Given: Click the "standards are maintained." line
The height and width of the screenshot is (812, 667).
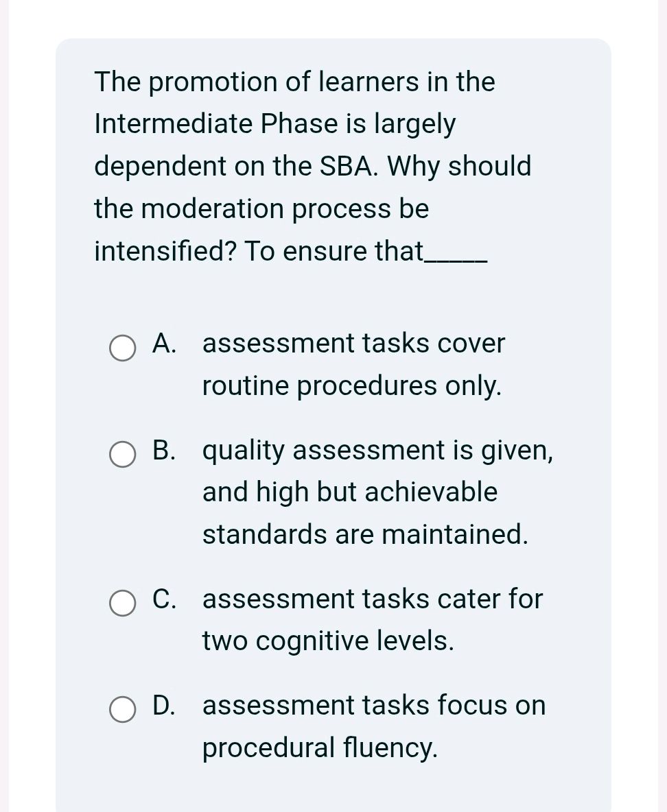Looking at the screenshot, I should pyautogui.click(x=365, y=534).
